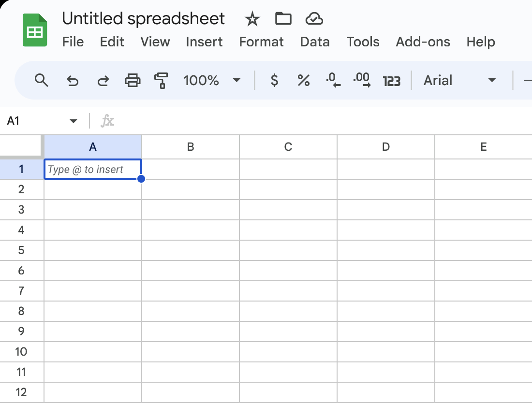Check the cloud document status icon
This screenshot has height=403, width=532.
point(314,19)
